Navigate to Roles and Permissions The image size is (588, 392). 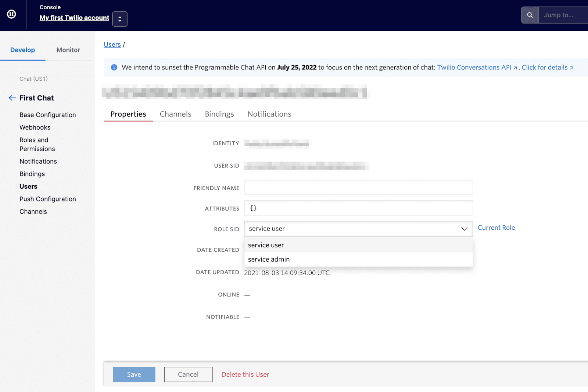click(x=37, y=144)
